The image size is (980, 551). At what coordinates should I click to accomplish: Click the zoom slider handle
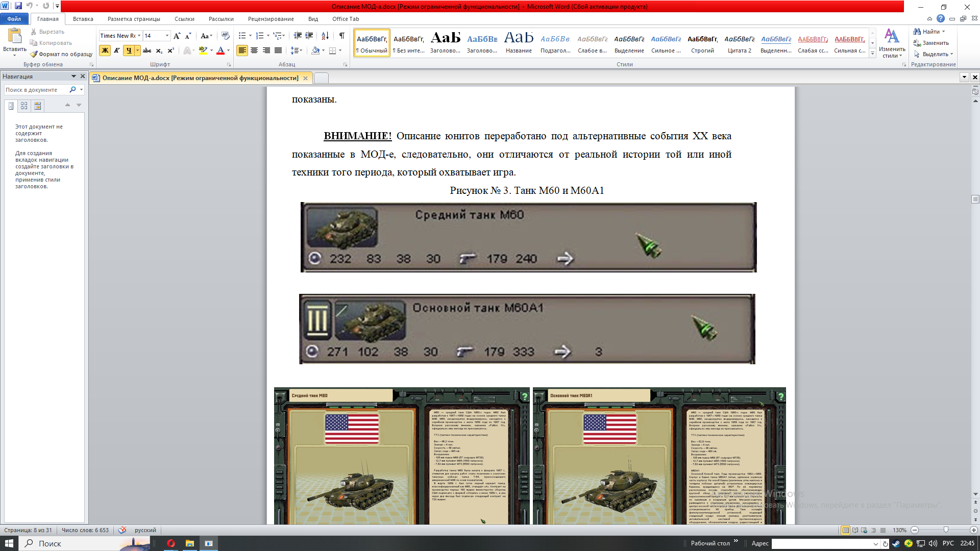[x=946, y=530]
